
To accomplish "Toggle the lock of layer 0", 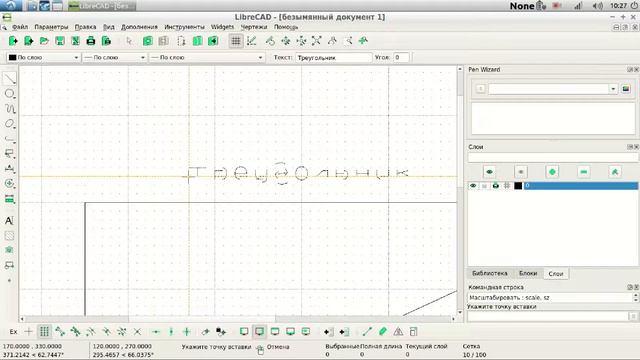I will click(x=484, y=186).
